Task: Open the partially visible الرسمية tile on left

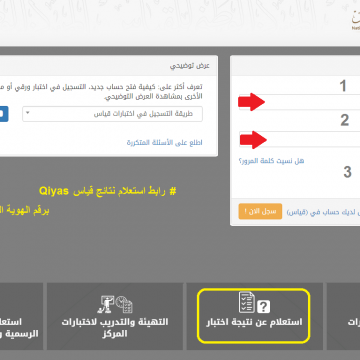Action: (21, 316)
